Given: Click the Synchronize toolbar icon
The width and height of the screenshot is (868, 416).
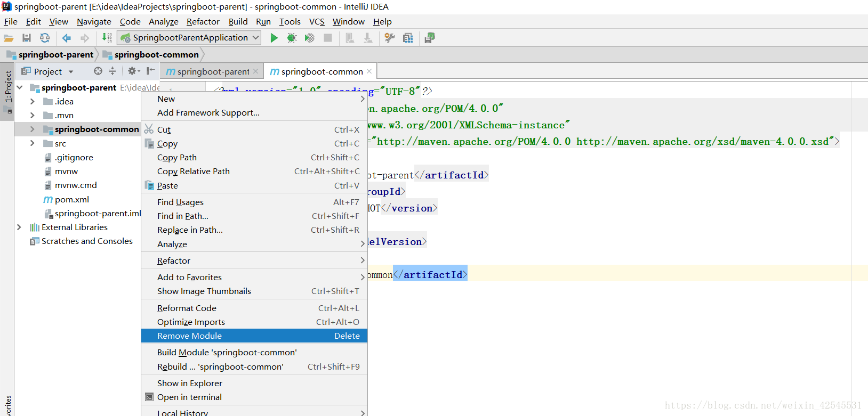Looking at the screenshot, I should [45, 38].
